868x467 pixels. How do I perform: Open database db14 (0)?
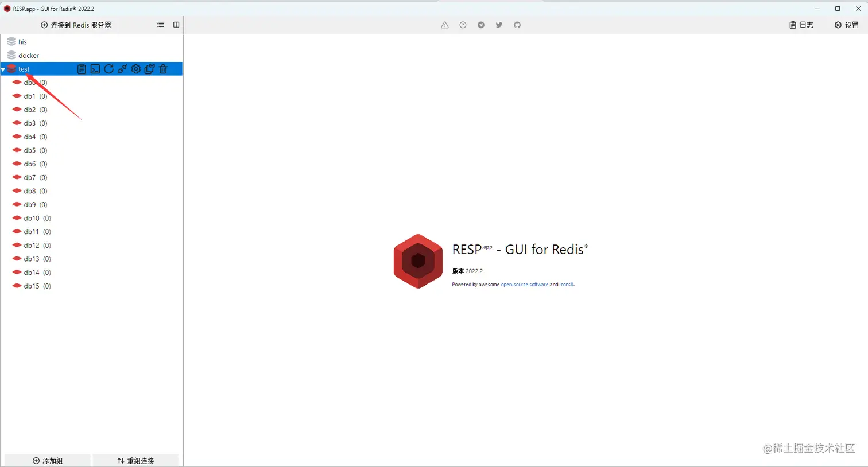tap(37, 273)
